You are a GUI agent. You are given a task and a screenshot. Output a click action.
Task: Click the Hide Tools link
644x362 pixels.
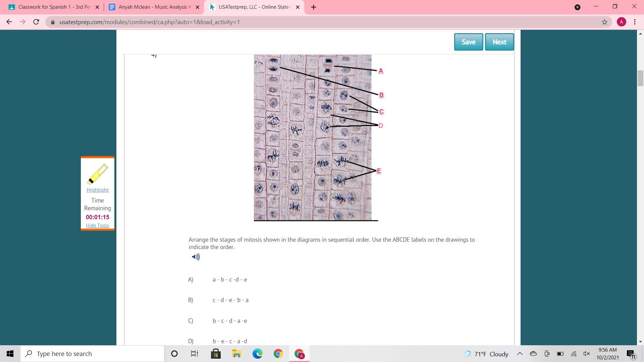pos(97,226)
